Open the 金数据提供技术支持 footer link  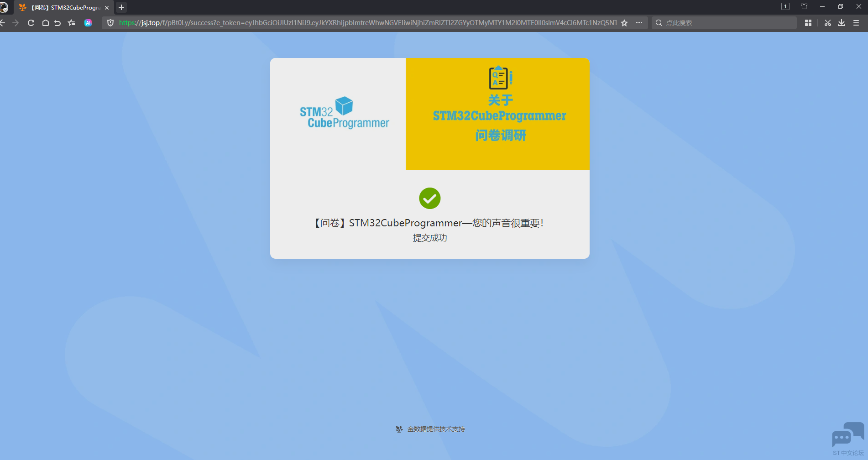pos(430,429)
